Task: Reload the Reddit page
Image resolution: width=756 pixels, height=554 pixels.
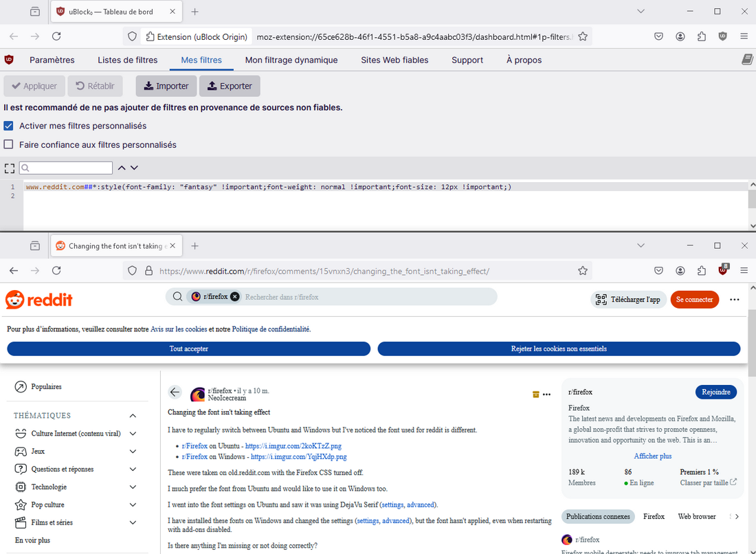Action: [x=56, y=271]
